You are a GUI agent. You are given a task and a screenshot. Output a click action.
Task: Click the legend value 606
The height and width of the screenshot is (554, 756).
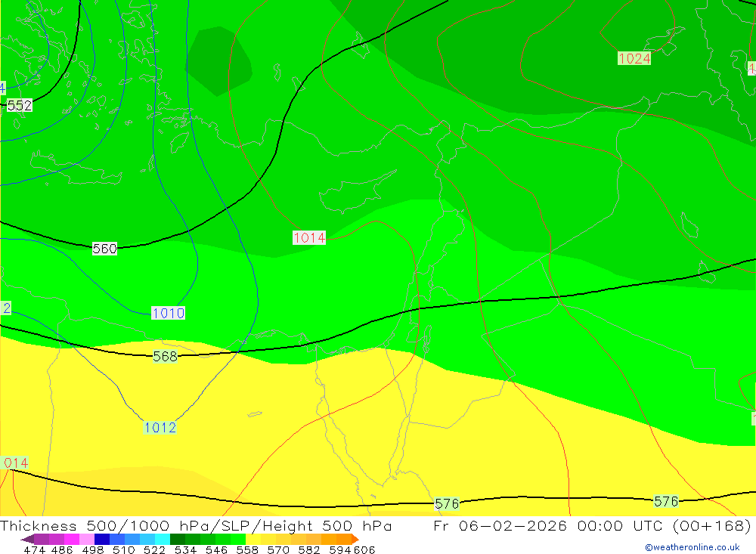(x=364, y=549)
